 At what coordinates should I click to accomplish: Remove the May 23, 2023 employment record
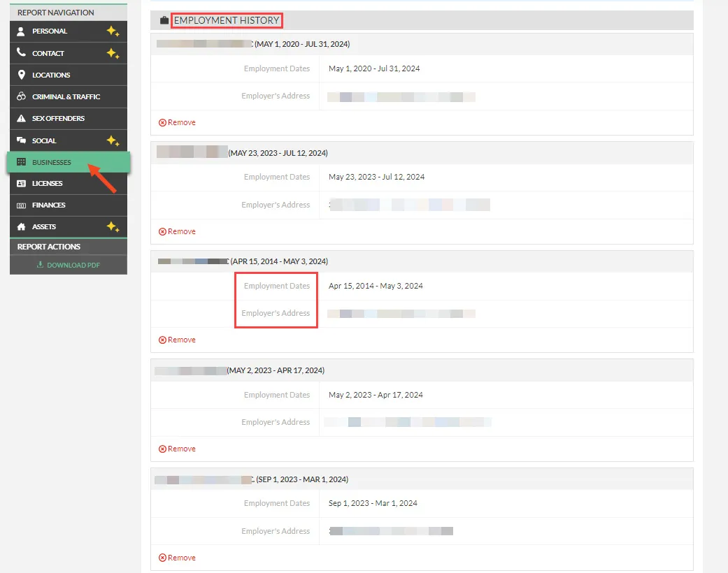click(x=178, y=231)
